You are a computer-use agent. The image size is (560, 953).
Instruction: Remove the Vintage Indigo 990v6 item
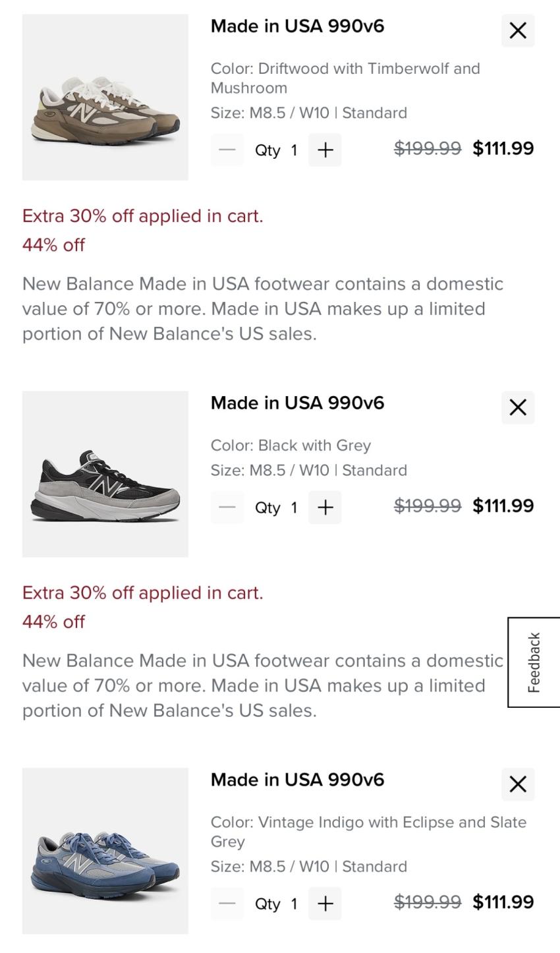pyautogui.click(x=518, y=784)
